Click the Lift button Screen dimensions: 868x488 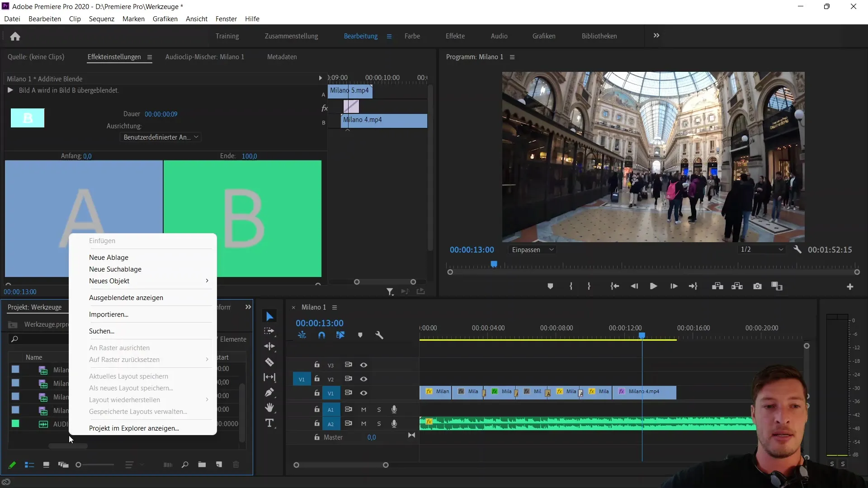[x=717, y=286]
